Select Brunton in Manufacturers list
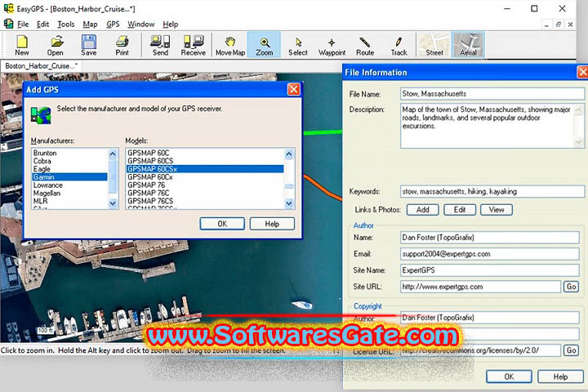 click(69, 153)
